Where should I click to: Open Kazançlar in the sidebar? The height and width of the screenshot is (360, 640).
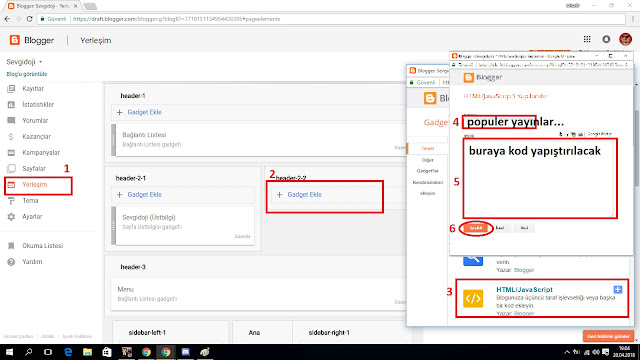[x=36, y=136]
